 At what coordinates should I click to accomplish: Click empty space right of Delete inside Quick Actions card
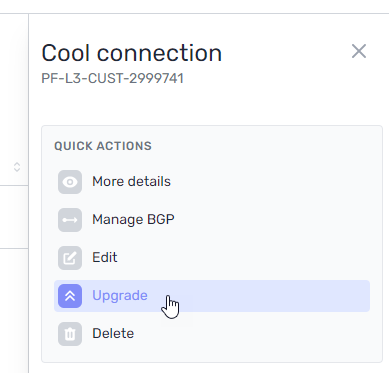click(x=253, y=334)
